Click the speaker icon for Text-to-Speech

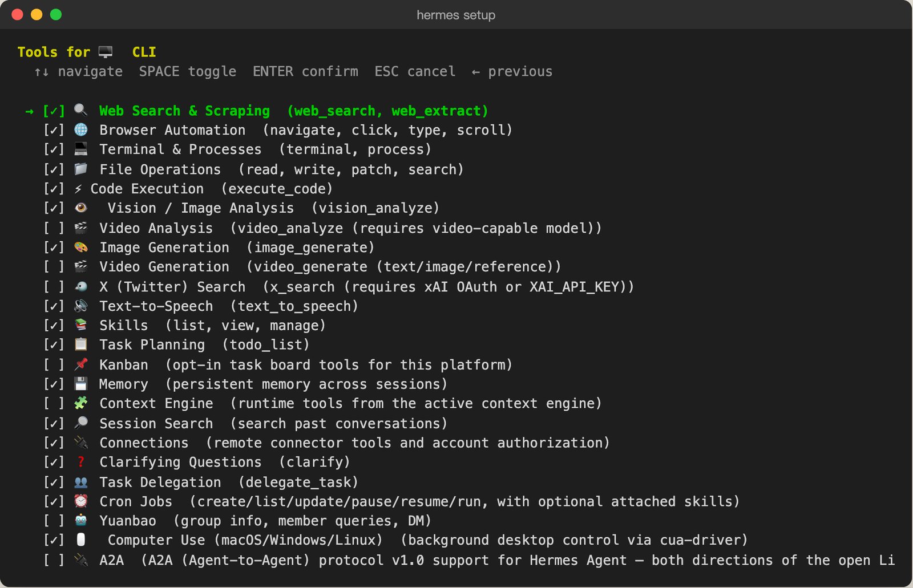[80, 306]
